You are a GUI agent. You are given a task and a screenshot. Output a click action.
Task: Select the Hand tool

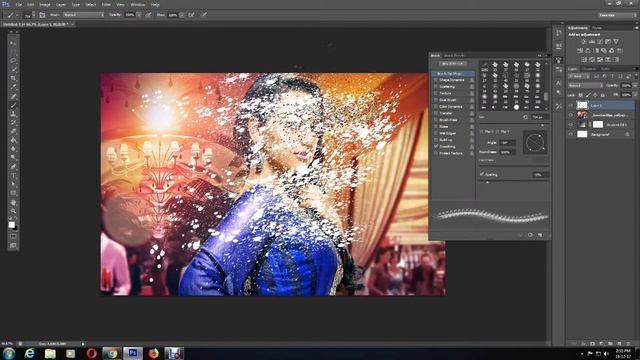[x=13, y=202]
